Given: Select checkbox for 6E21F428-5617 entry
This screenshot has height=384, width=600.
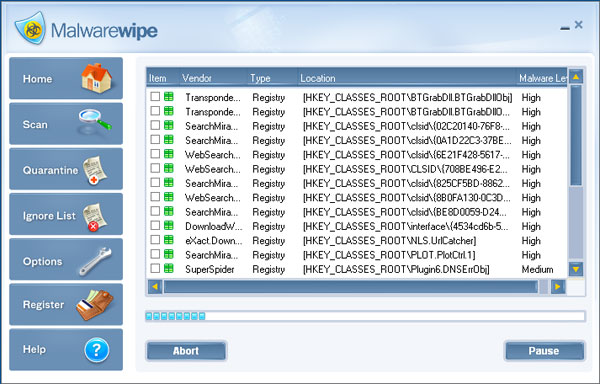Looking at the screenshot, I should pos(155,154).
